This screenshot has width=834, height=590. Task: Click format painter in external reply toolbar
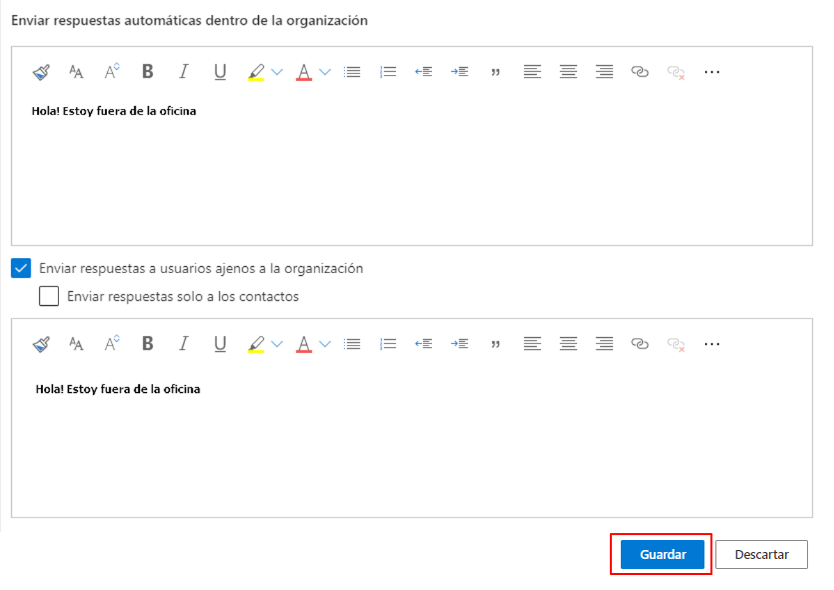coord(41,344)
